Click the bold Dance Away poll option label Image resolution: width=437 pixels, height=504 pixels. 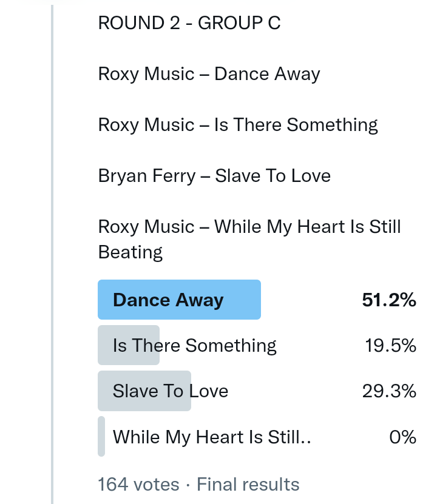click(x=168, y=300)
